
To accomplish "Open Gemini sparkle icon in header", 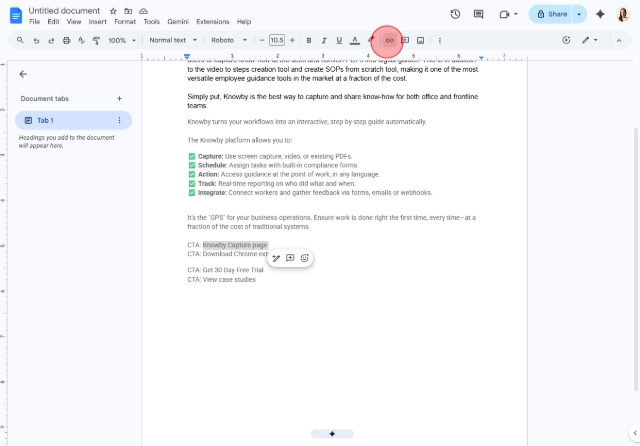I will point(600,14).
